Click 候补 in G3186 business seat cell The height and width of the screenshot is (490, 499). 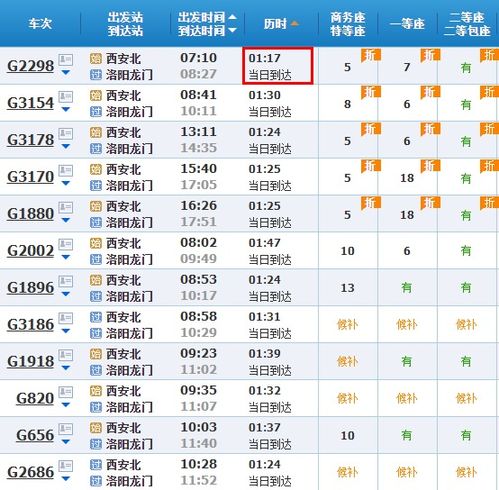pyautogui.click(x=347, y=324)
